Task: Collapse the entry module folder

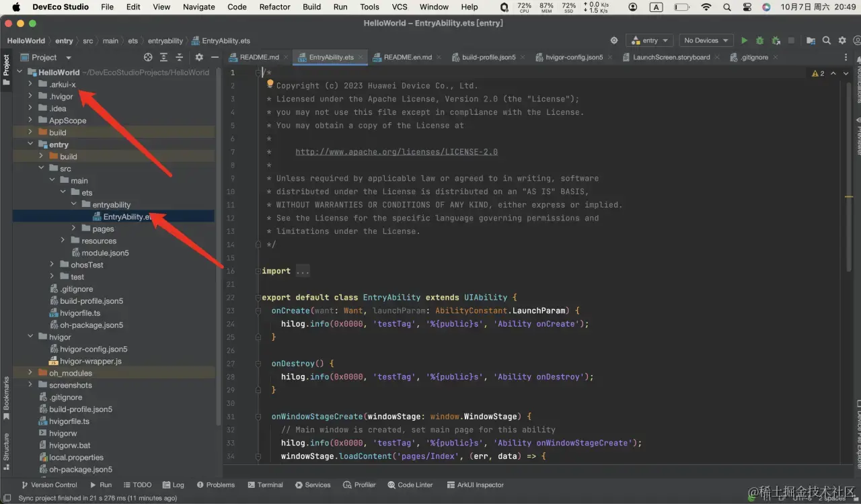Action: [30, 144]
